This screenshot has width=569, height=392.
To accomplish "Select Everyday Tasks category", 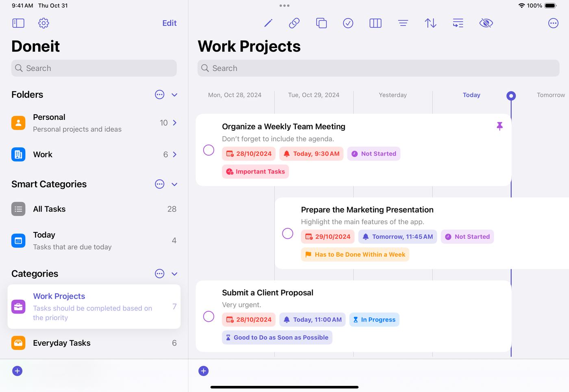I will tap(94, 343).
